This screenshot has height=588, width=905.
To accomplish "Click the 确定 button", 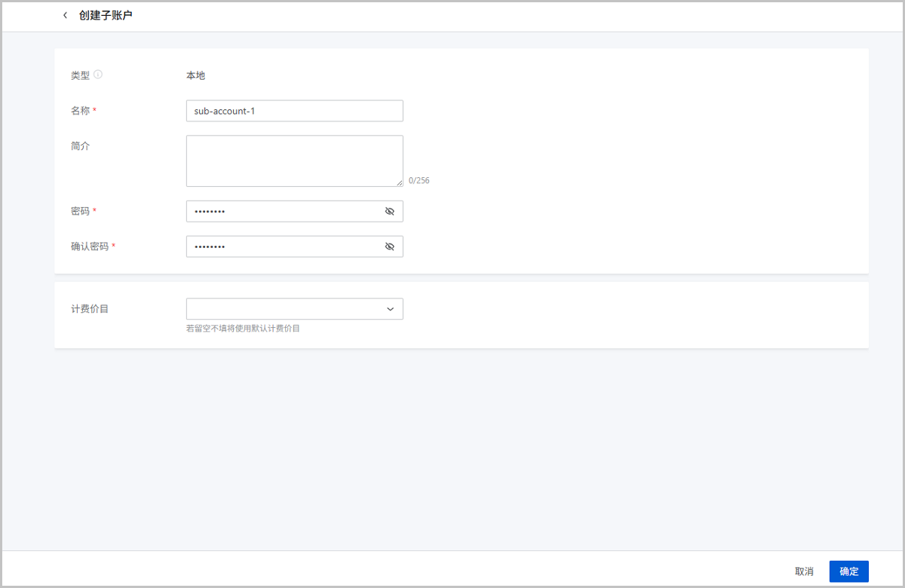I will point(848,571).
